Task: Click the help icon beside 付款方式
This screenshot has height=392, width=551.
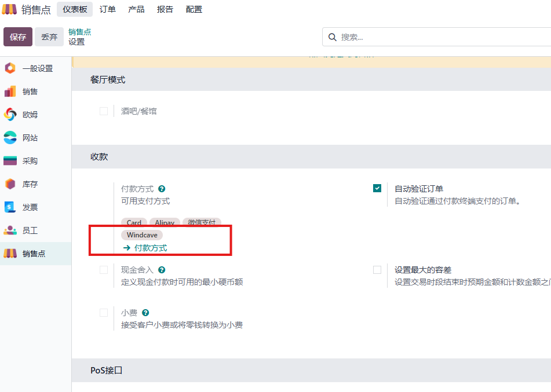Action: 162,189
